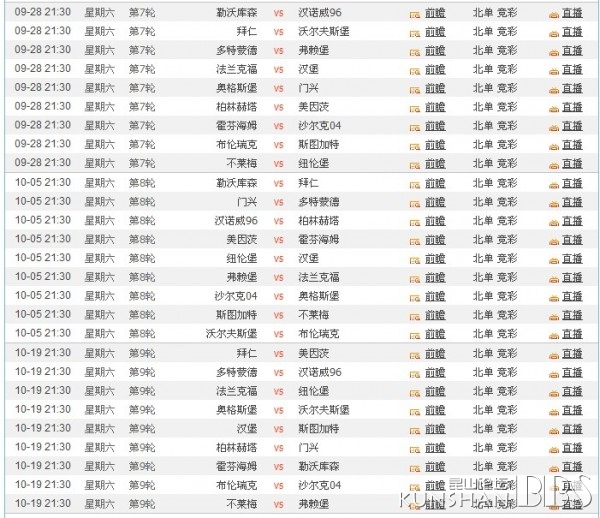Open 直播 link for 法兰克福 vs 纽伦堡

(x=572, y=391)
